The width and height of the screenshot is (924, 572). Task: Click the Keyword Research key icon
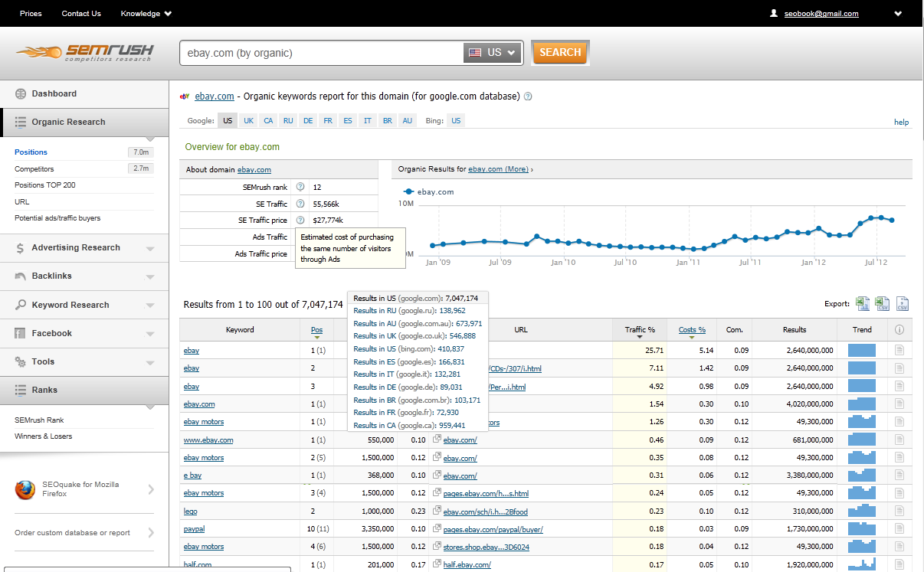(20, 305)
